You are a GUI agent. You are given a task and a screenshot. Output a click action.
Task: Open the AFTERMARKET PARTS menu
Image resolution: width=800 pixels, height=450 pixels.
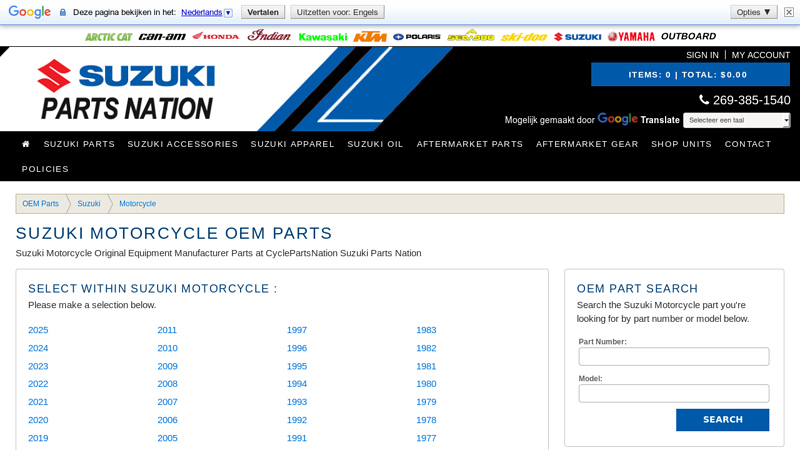tap(469, 144)
